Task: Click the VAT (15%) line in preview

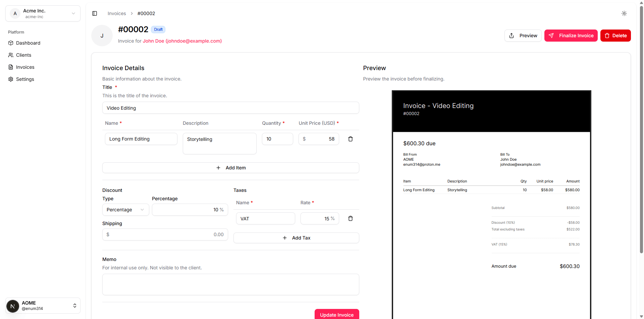Action: 535,245
